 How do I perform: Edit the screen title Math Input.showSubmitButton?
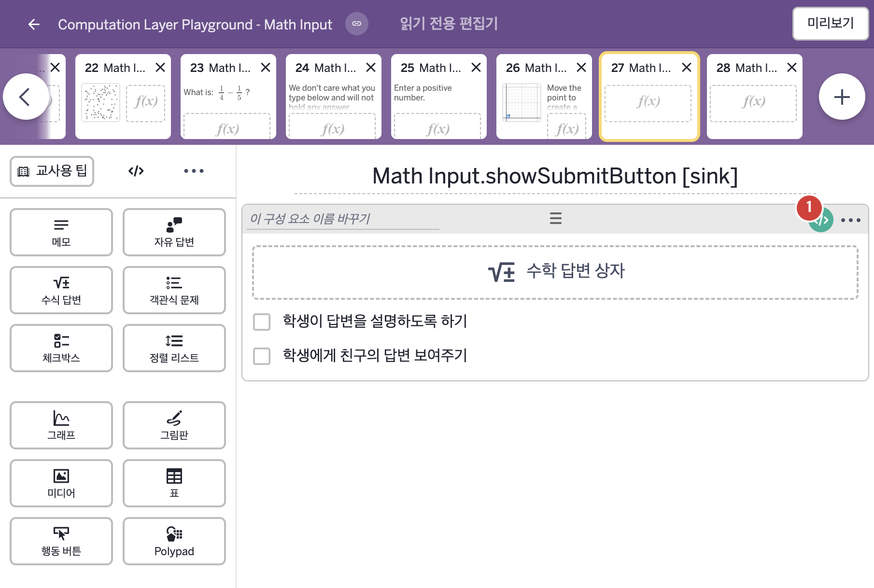pos(555,176)
